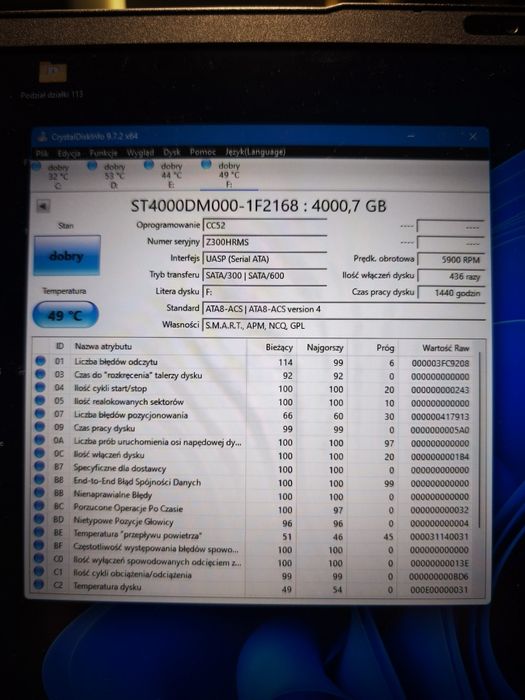Click the 'dobry' health status button
Viewport: 525px width, 700px height.
click(67, 255)
